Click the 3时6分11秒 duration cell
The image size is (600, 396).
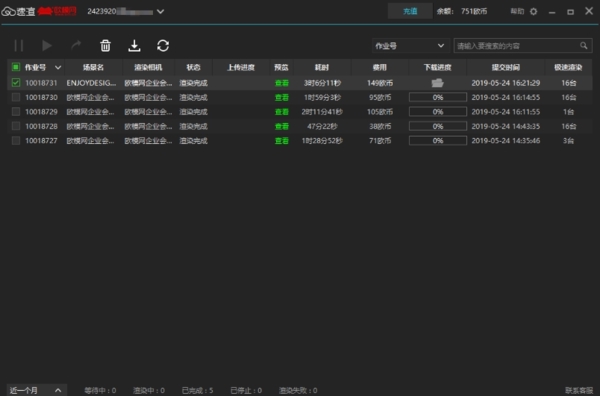tap(322, 83)
